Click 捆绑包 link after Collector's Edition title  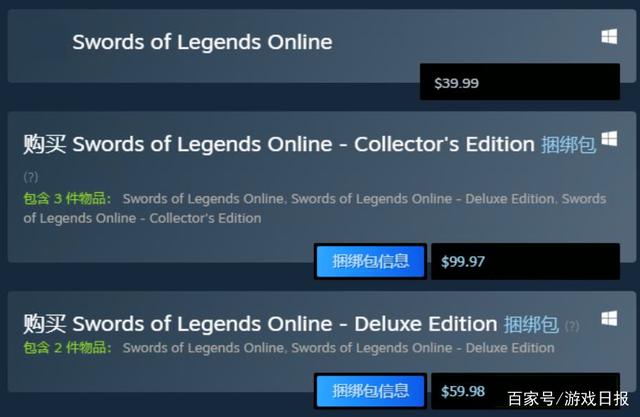click(x=568, y=145)
